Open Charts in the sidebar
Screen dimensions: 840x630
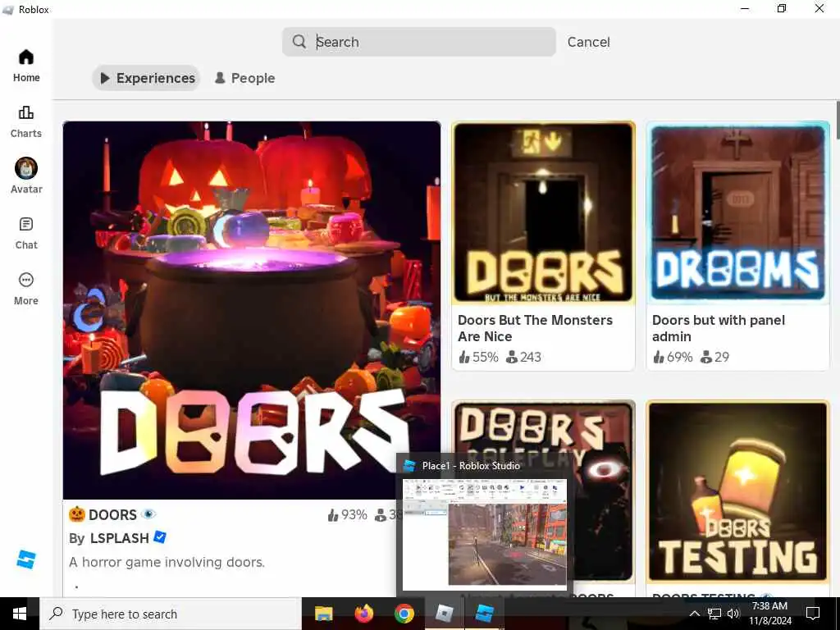pos(26,121)
